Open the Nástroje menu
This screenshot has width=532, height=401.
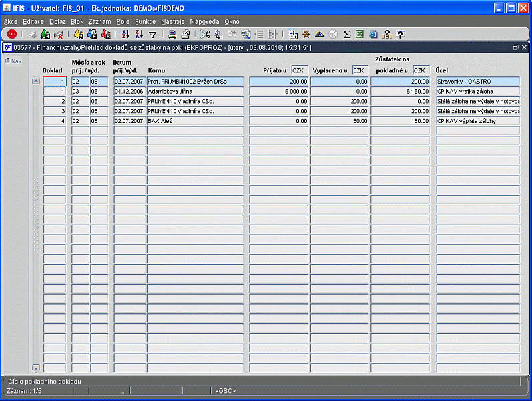pos(173,21)
